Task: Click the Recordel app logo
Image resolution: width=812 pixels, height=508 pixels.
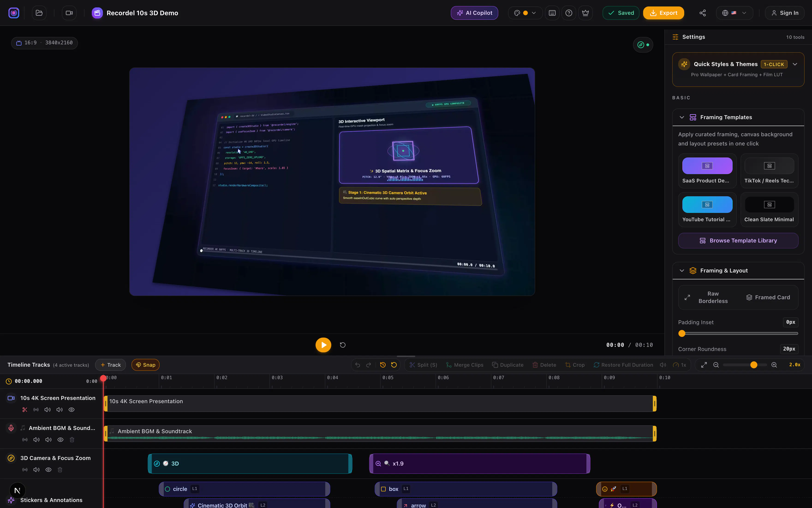Action: [x=14, y=13]
